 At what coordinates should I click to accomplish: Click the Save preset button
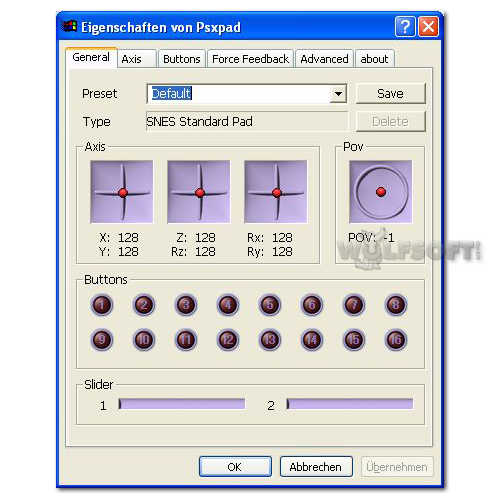point(391,94)
